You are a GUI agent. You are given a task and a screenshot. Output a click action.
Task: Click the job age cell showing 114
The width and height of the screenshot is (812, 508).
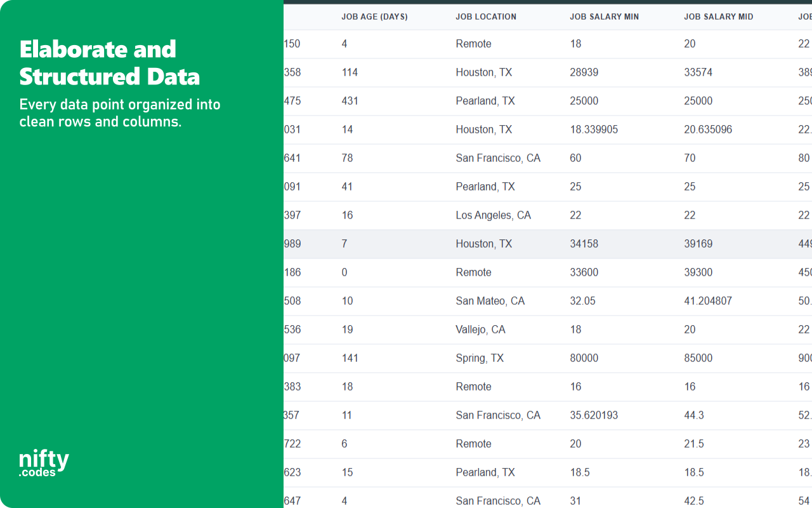[350, 72]
